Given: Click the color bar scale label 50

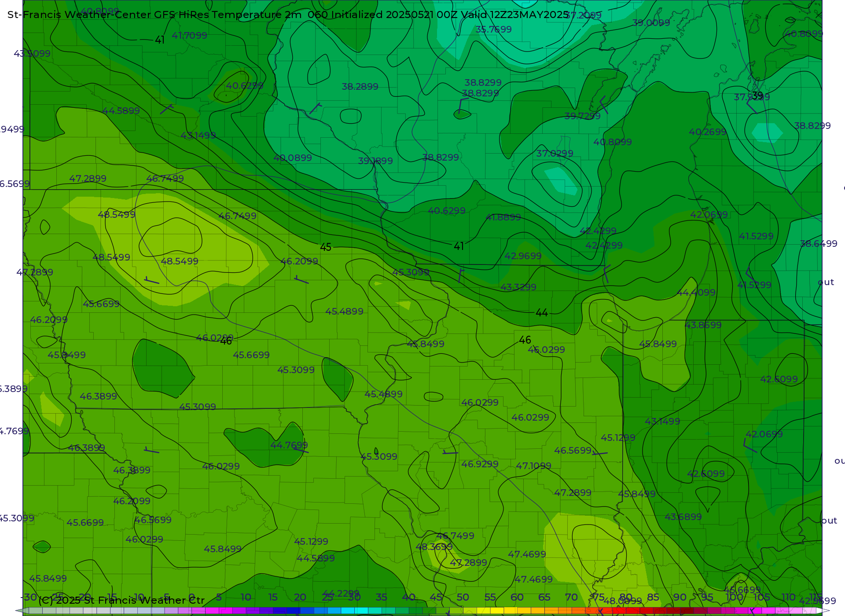Looking at the screenshot, I should point(463,598).
